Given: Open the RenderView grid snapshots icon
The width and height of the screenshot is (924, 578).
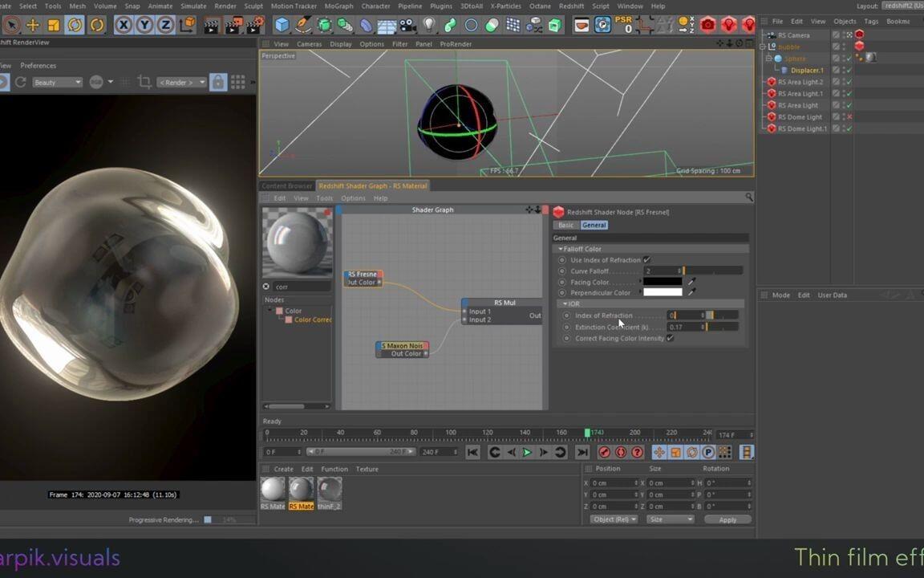Looking at the screenshot, I should click(x=238, y=82).
